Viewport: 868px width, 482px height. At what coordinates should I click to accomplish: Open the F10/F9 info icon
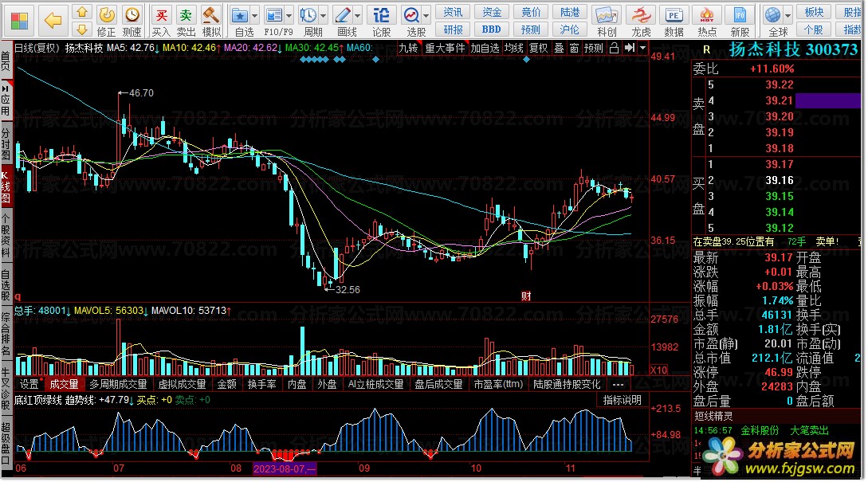coord(275,21)
